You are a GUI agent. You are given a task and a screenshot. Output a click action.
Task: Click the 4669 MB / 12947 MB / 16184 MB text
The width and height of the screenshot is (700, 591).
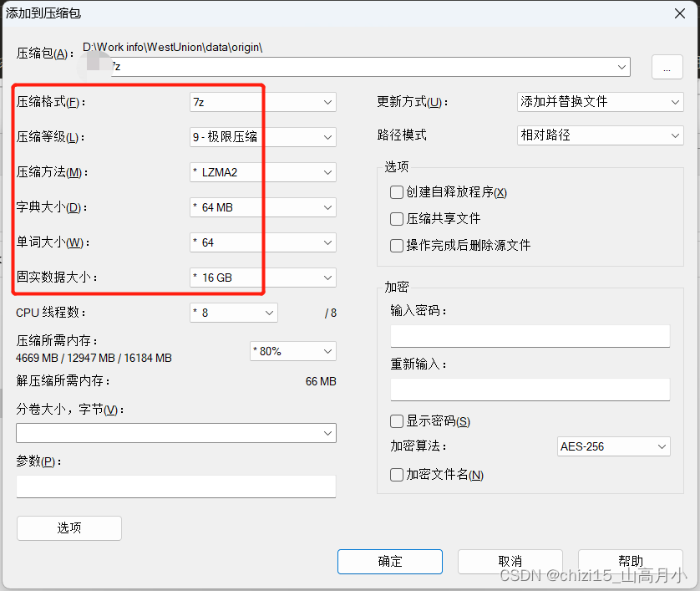click(x=94, y=358)
